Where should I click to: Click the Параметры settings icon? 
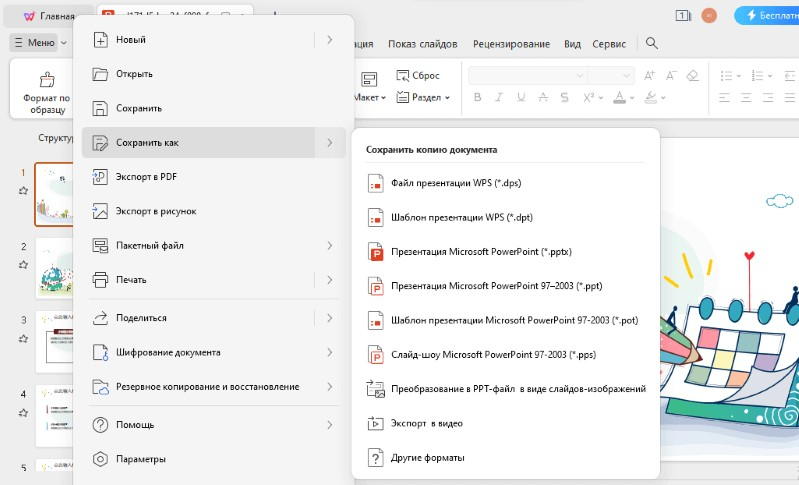(100, 459)
